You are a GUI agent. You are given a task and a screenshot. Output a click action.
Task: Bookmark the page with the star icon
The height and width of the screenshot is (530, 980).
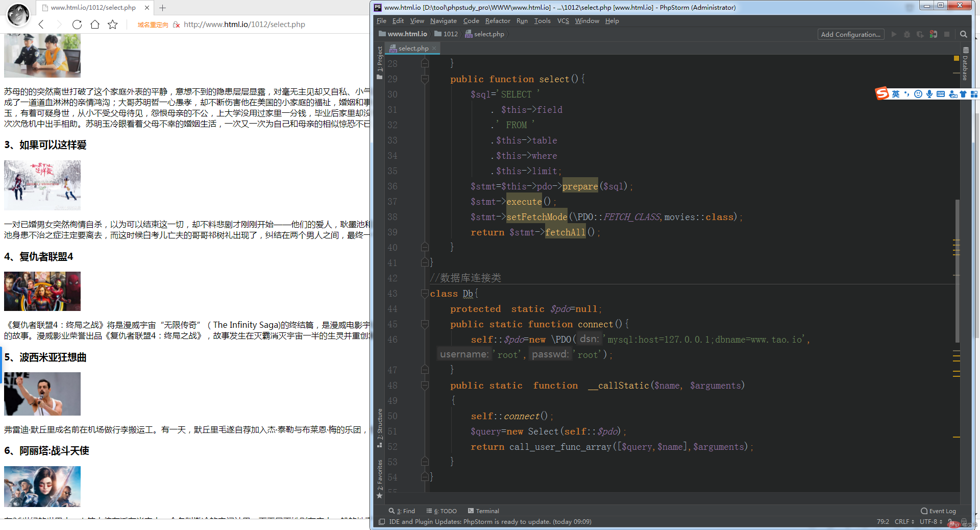(x=113, y=25)
